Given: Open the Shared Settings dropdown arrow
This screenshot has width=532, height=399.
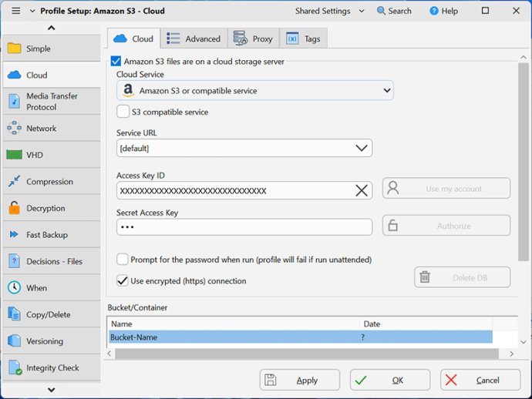Looking at the screenshot, I should (362, 11).
